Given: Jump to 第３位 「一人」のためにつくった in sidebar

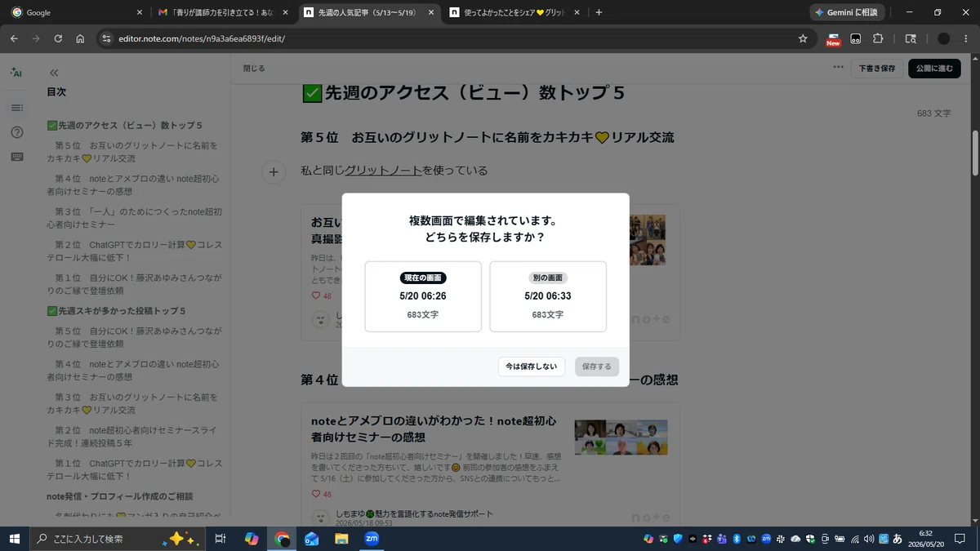Looking at the screenshot, I should coord(135,218).
